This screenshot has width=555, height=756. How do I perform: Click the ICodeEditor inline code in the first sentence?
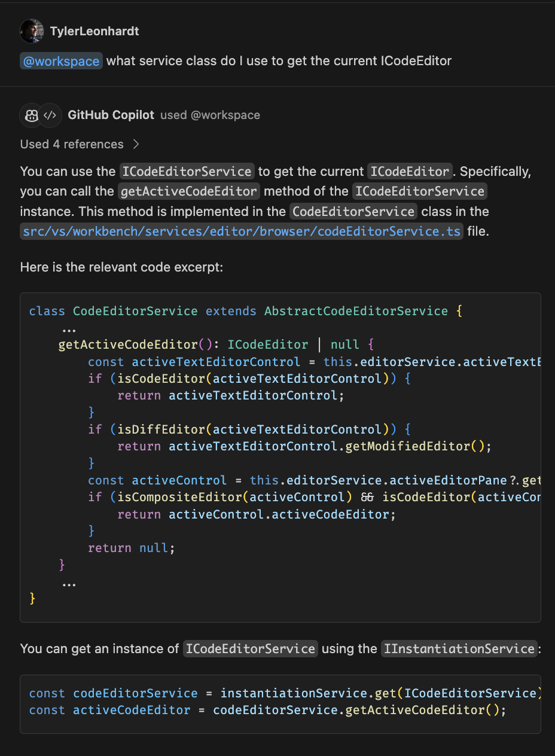[410, 172]
